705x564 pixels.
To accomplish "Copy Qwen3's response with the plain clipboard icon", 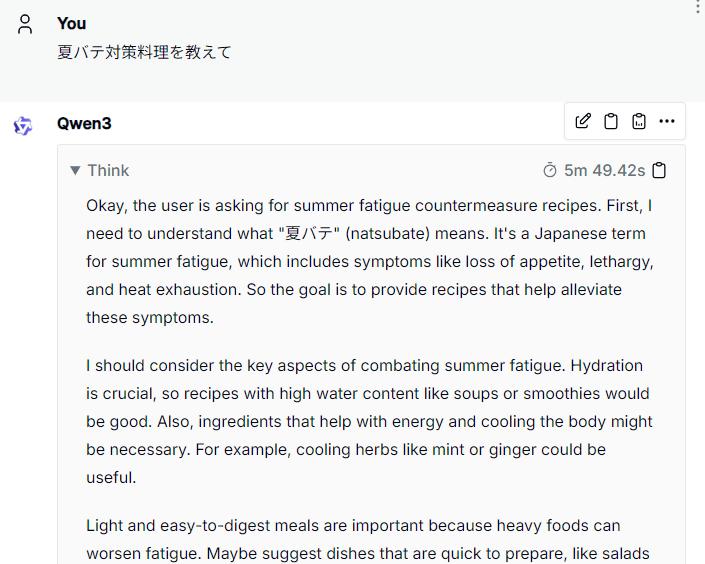I will coord(611,121).
